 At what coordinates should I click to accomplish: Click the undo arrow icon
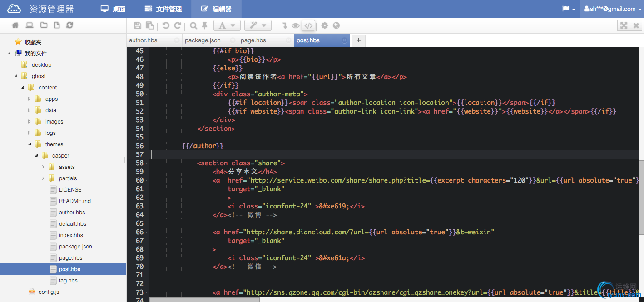tap(166, 26)
